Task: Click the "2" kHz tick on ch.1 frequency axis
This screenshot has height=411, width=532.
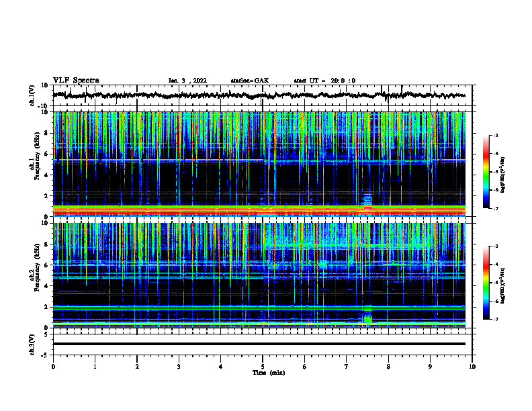Action: [47, 195]
